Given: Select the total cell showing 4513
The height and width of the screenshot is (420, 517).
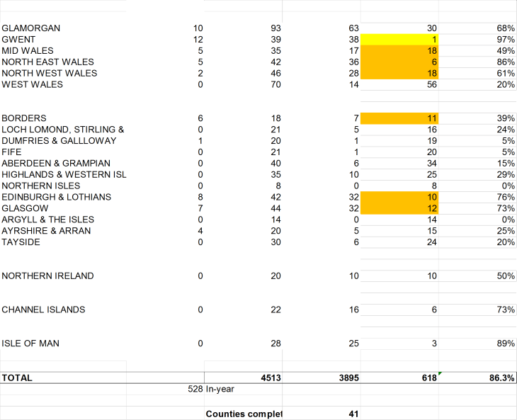Looking at the screenshot, I should point(243,378).
